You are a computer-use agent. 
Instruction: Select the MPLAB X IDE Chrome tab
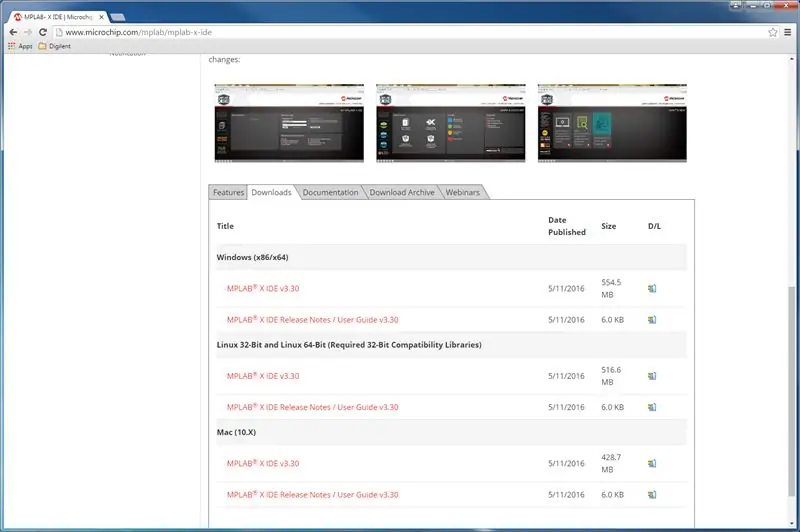[x=57, y=17]
